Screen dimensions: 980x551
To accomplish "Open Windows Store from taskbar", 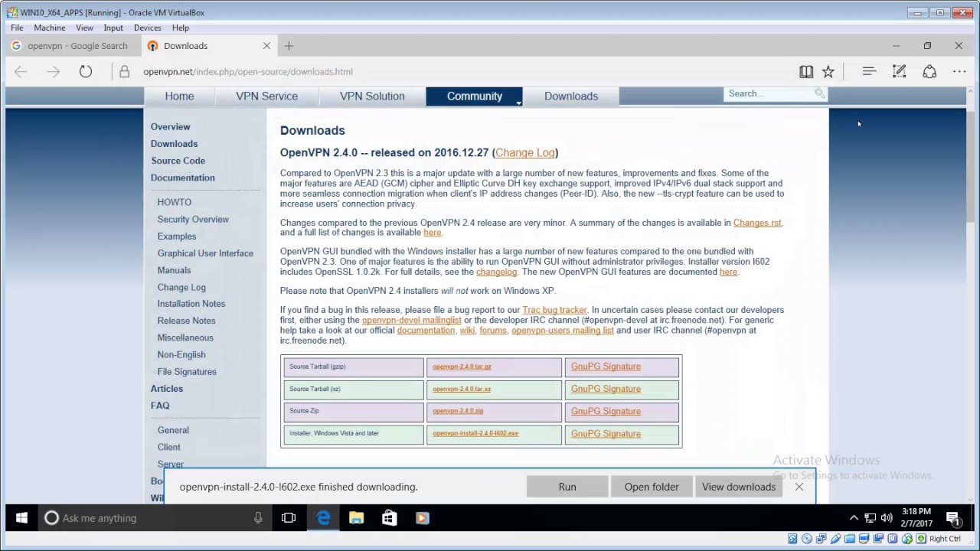I will (389, 518).
